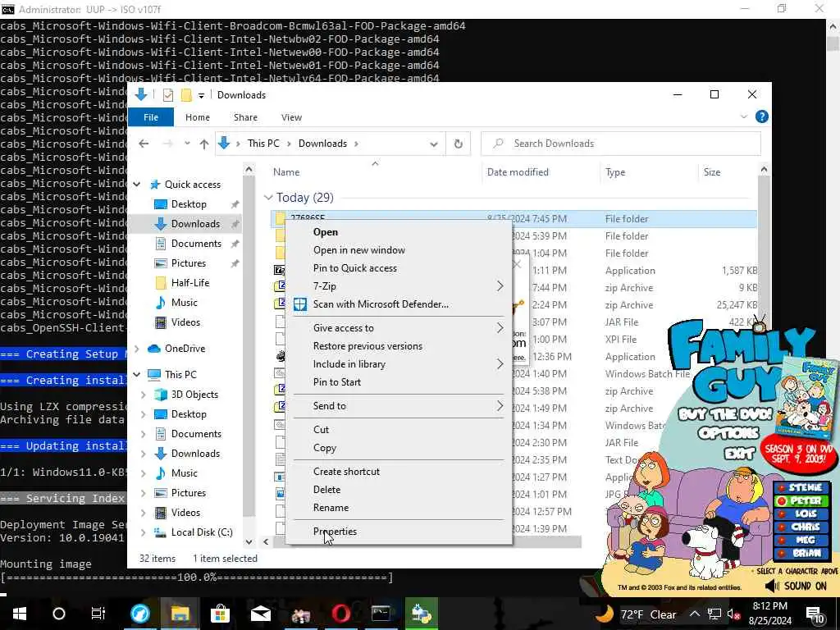The width and height of the screenshot is (840, 630).
Task: Click the Up one level arrow
Action: point(203,144)
